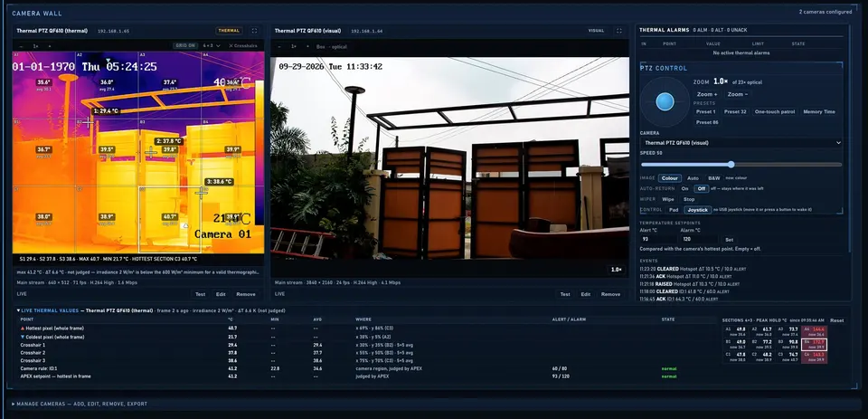Open fullscreen for the thermal camera tile
This screenshot has width=868, height=419.
coord(254,31)
